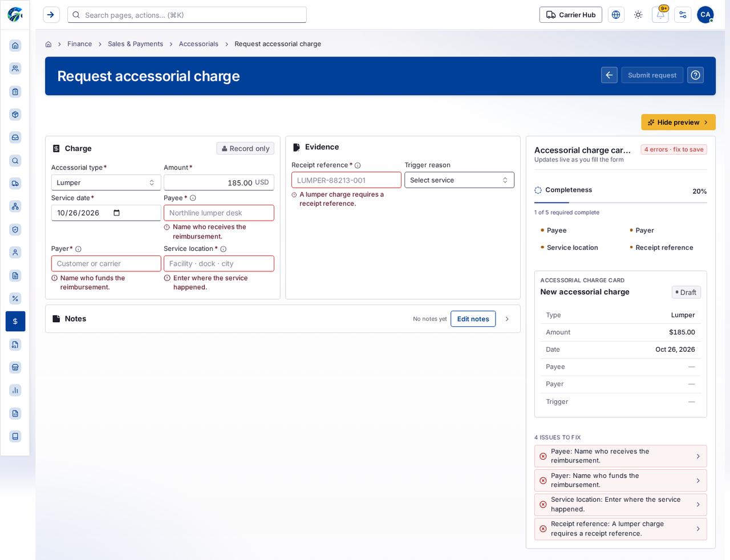The width and height of the screenshot is (730, 560).
Task: Click the search pages and actions field
Action: click(x=187, y=15)
